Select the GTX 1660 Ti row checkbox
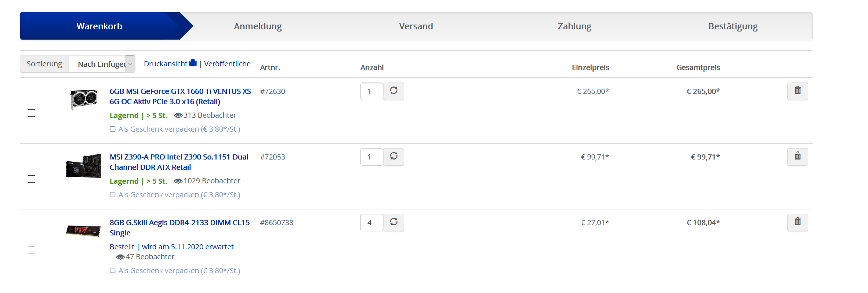Viewport: 868px width, 293px height. (x=32, y=113)
